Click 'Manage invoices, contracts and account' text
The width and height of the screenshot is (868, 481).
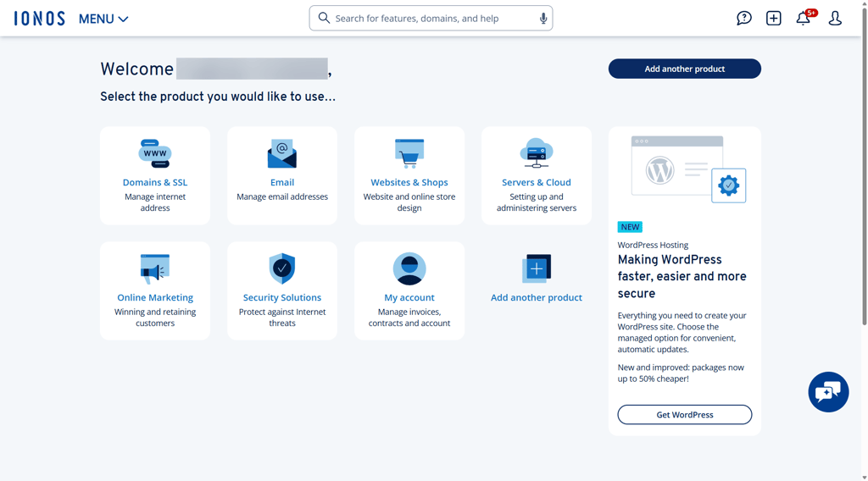click(x=409, y=318)
